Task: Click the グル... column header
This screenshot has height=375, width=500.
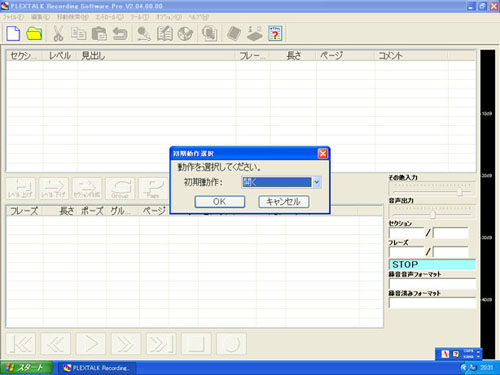Action: (x=123, y=211)
